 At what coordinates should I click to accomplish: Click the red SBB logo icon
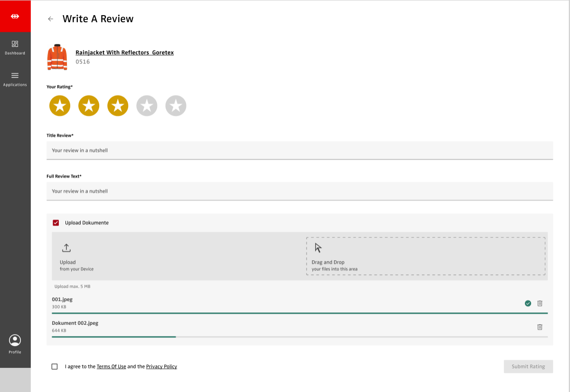tap(15, 16)
